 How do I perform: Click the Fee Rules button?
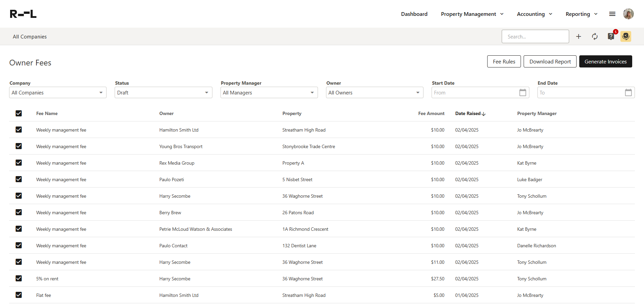504,61
